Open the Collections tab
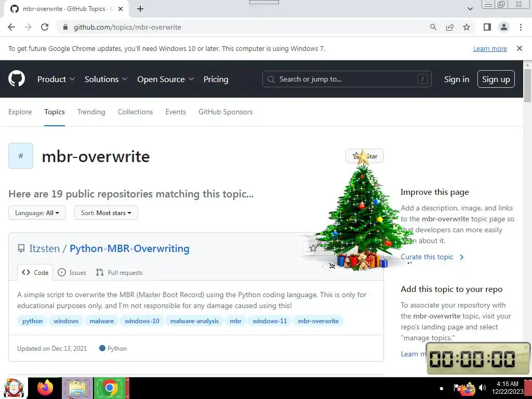The width and height of the screenshot is (532, 399). pos(136,112)
